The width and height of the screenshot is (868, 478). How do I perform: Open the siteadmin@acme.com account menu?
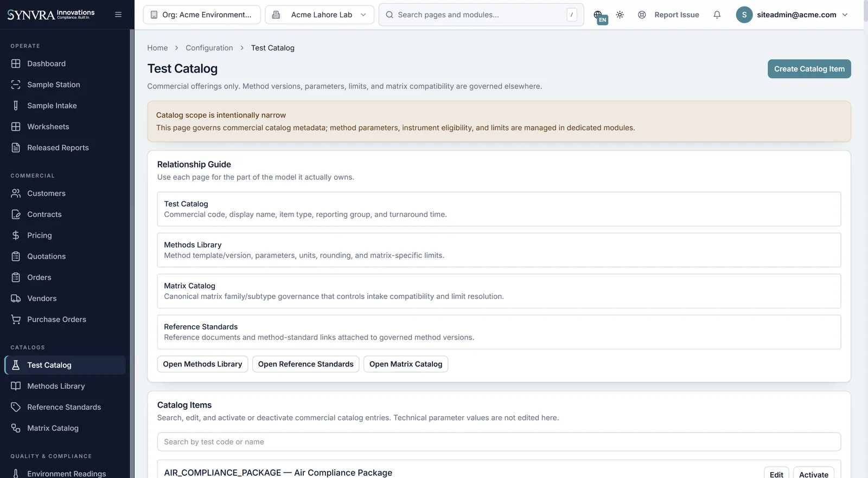tap(792, 15)
